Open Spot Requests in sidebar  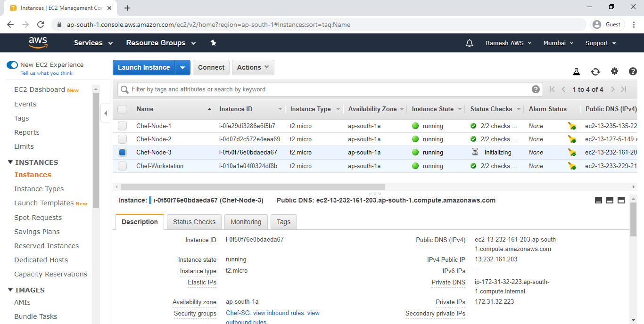coord(38,218)
